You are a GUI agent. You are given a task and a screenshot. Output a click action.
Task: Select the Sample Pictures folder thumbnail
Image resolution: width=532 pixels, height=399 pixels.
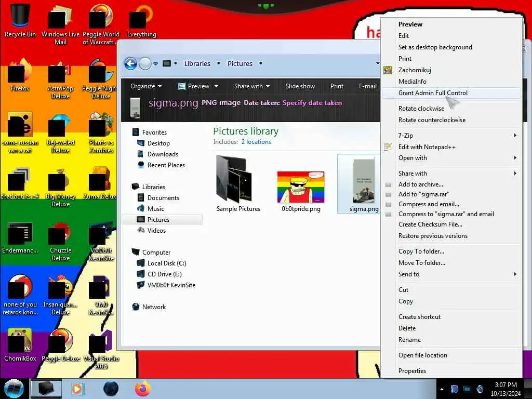point(238,184)
